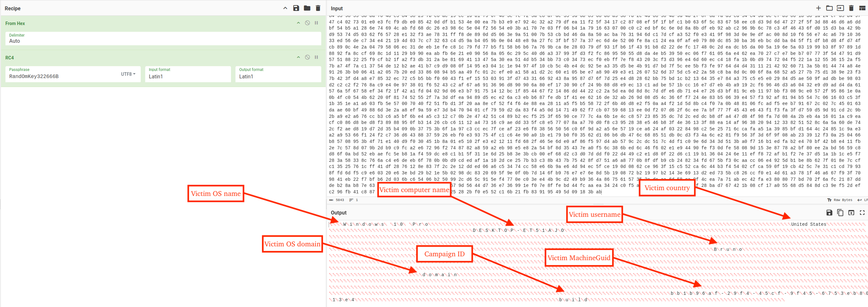Add a new input tab
This screenshot has height=307, width=868.
[818, 8]
